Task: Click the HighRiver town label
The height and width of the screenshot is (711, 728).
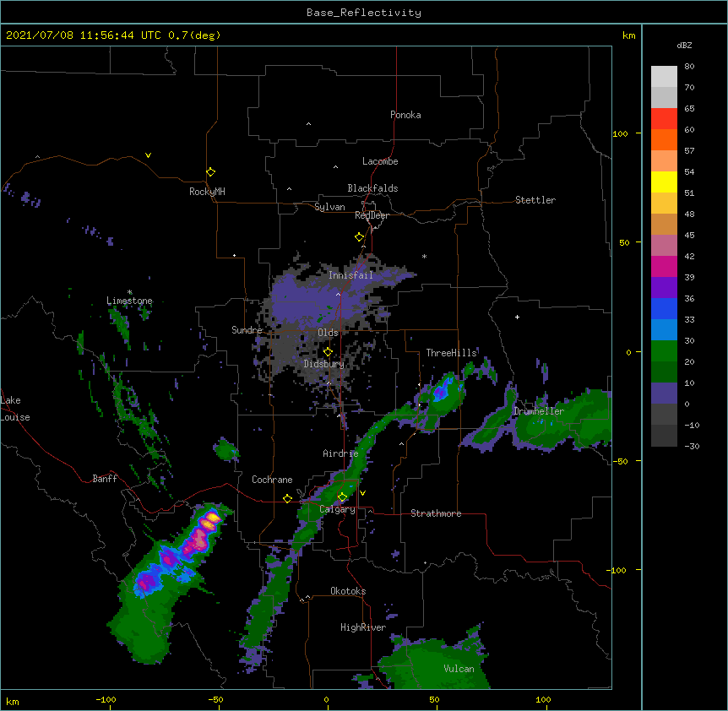Action: click(363, 627)
